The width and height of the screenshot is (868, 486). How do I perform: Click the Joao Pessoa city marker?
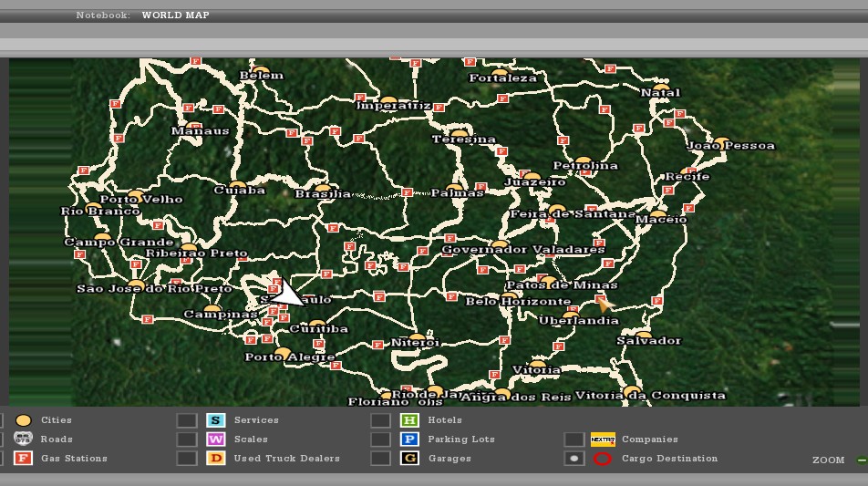click(x=722, y=141)
